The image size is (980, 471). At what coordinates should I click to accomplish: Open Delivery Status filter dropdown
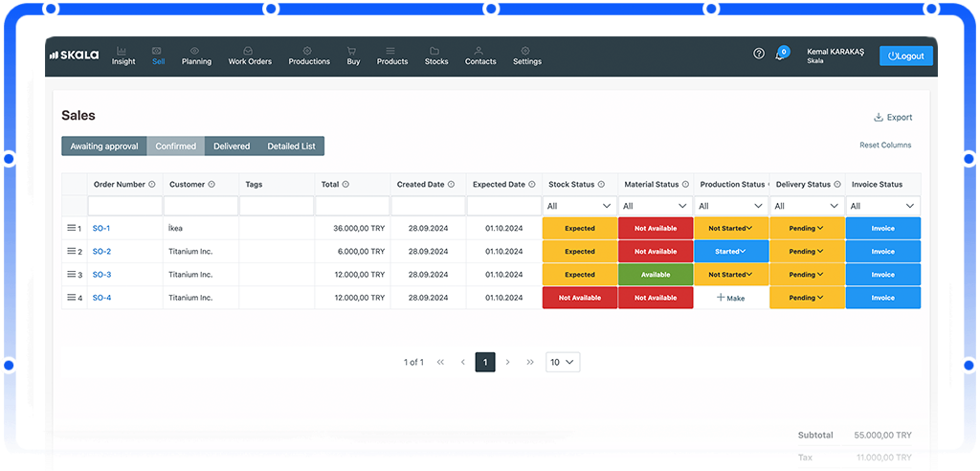[x=807, y=206]
